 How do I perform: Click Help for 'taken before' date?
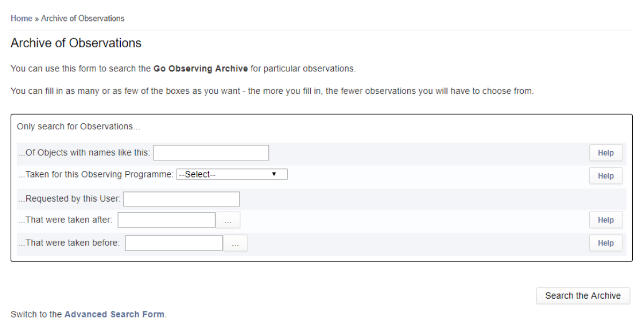pyautogui.click(x=605, y=243)
